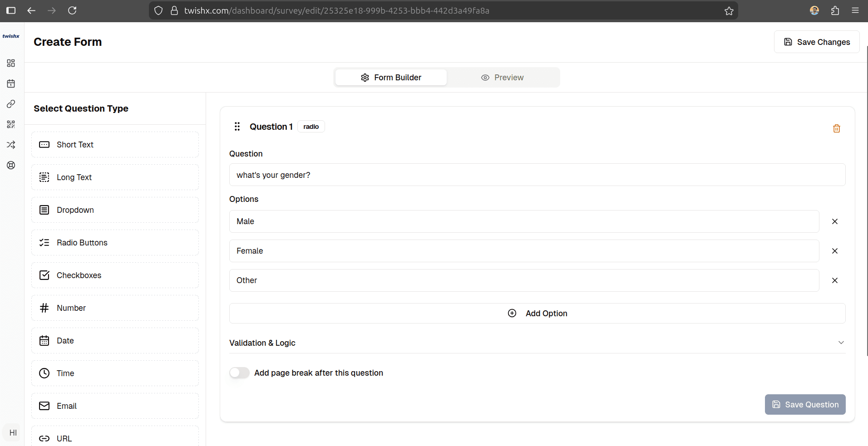Switch to the Preview tab
868x446 pixels.
click(503, 78)
